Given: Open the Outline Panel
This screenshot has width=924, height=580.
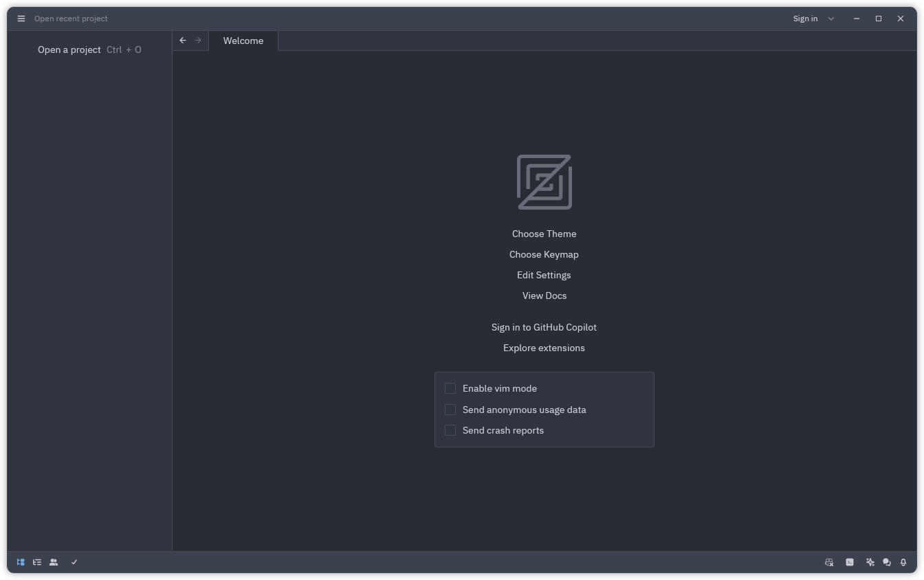Looking at the screenshot, I should [37, 562].
